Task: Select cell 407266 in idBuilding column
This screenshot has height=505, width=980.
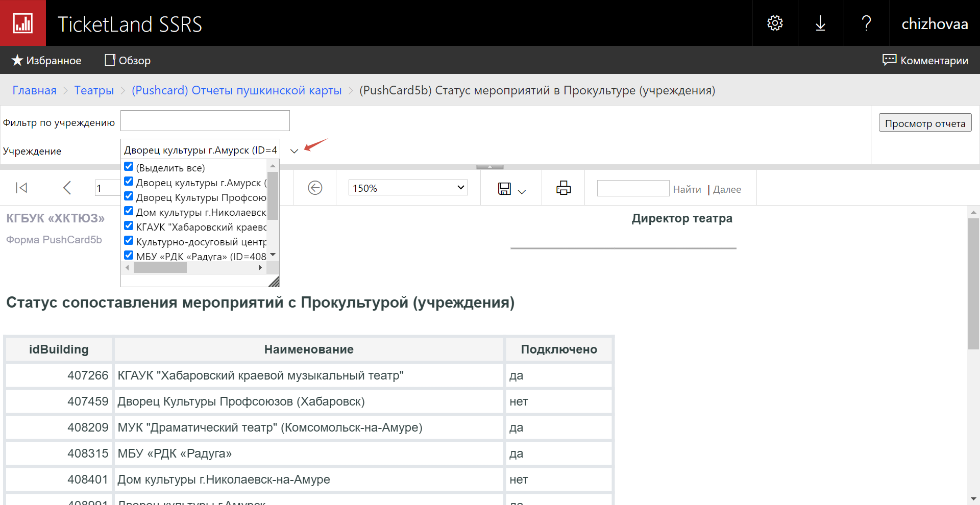Action: pos(59,375)
